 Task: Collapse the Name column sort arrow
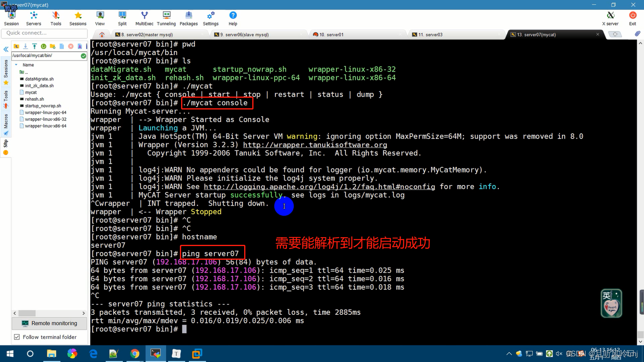pyautogui.click(x=16, y=65)
